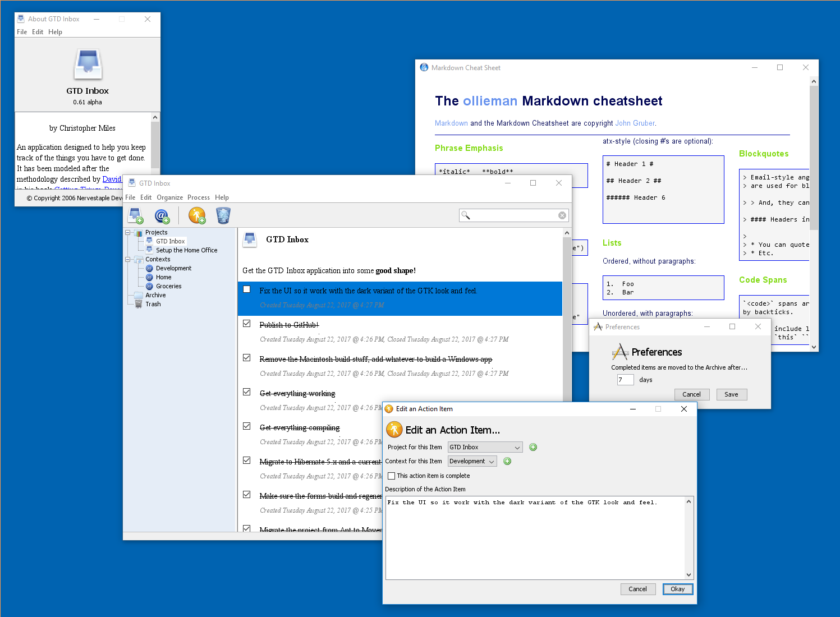
Task: Click the green plus next to the Project dropdown
Action: 533,447
